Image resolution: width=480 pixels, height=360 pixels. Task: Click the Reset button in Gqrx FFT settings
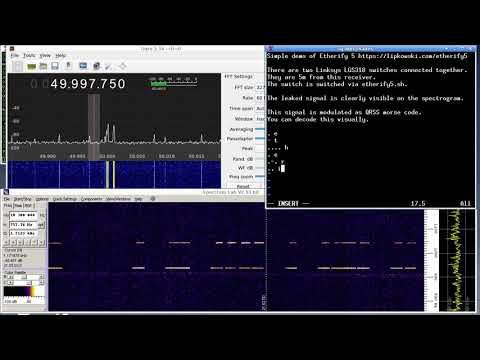[243, 186]
